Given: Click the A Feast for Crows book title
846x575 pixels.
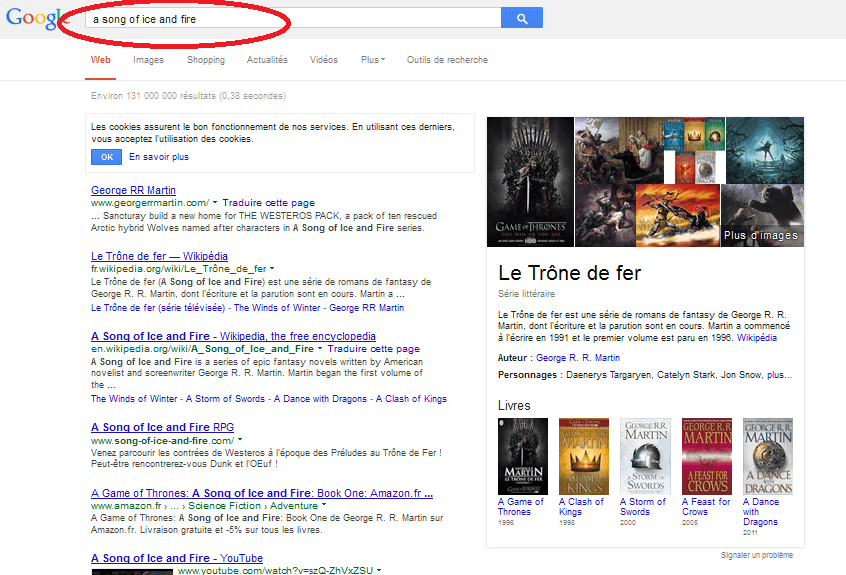Looking at the screenshot, I should [706, 507].
